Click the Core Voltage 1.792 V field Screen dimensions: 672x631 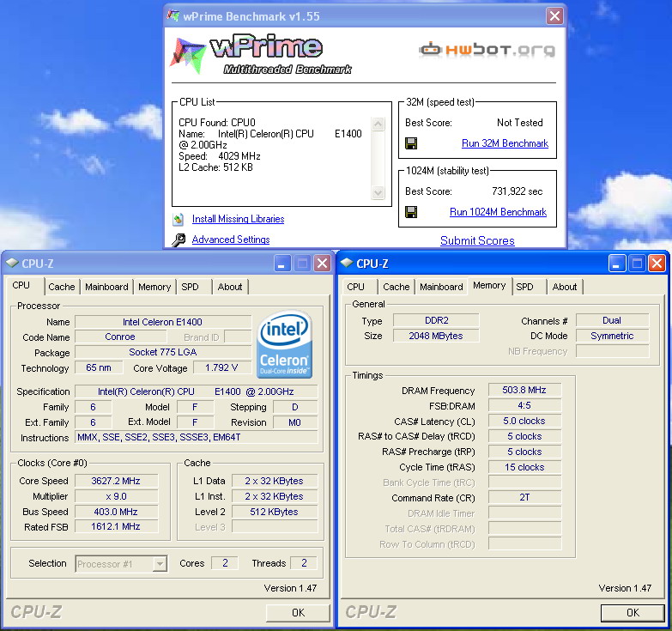[x=221, y=367]
